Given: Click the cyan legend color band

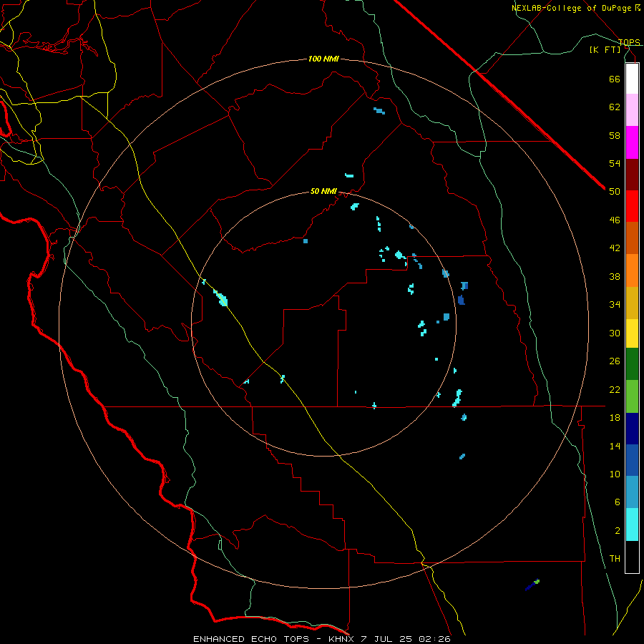Looking at the screenshot, I should point(632,525).
